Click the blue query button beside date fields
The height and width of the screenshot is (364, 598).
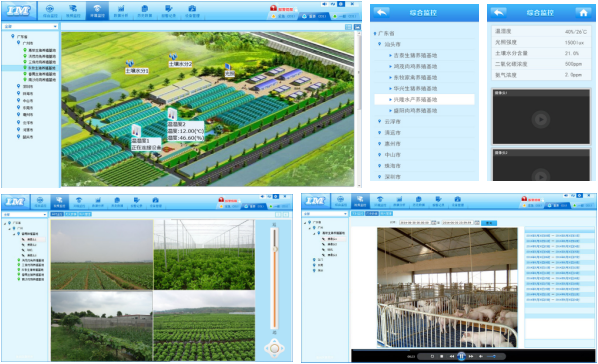(489, 223)
